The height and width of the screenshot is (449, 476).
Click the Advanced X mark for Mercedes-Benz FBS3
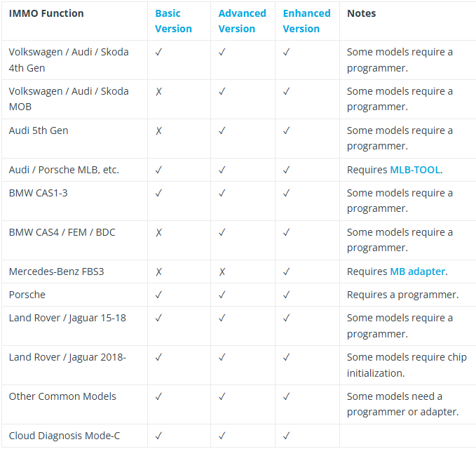coord(222,272)
